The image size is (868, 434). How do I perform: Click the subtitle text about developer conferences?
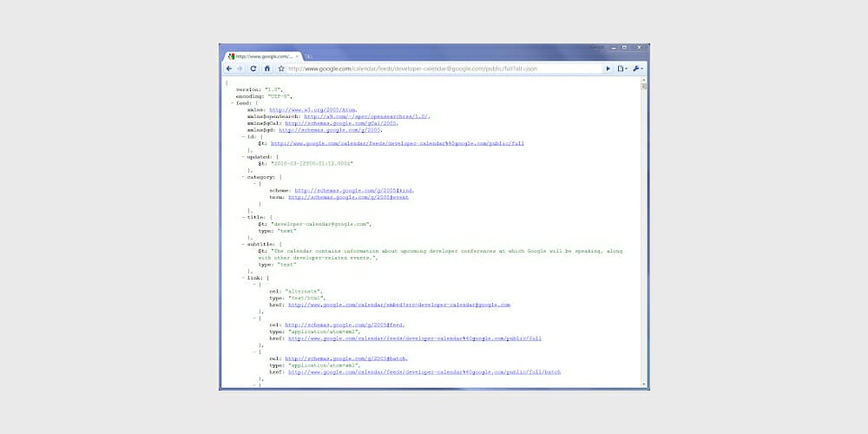441,254
